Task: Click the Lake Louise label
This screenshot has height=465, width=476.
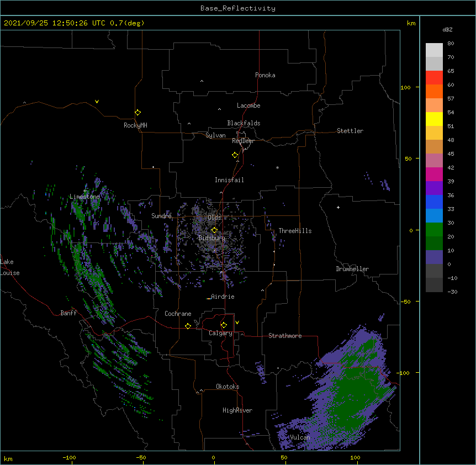Action: tap(10, 267)
